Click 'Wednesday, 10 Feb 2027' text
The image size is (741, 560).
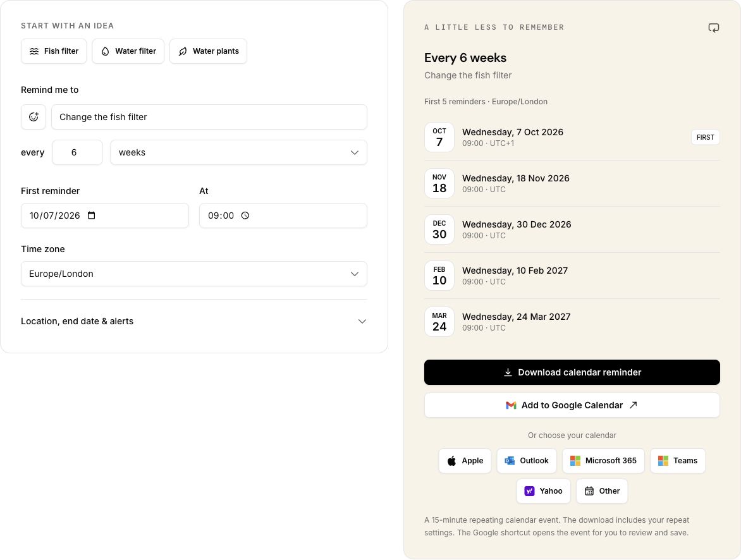coord(515,271)
